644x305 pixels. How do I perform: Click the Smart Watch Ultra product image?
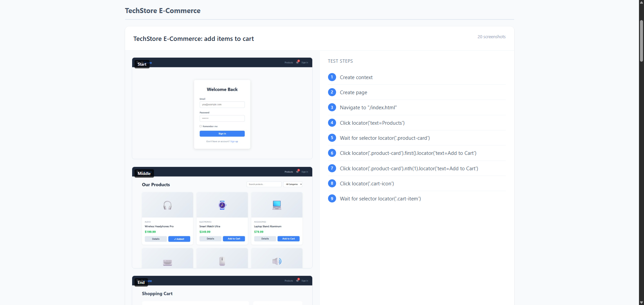pos(222,205)
